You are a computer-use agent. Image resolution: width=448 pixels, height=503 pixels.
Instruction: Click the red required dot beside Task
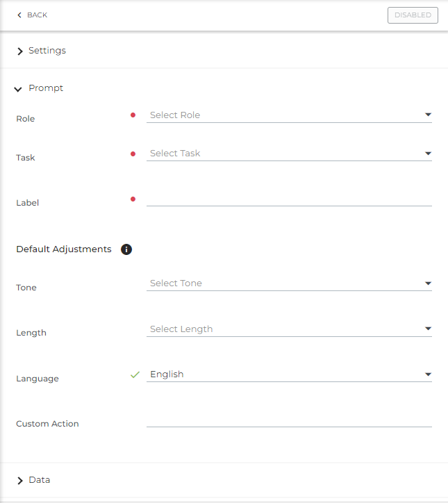click(x=133, y=154)
